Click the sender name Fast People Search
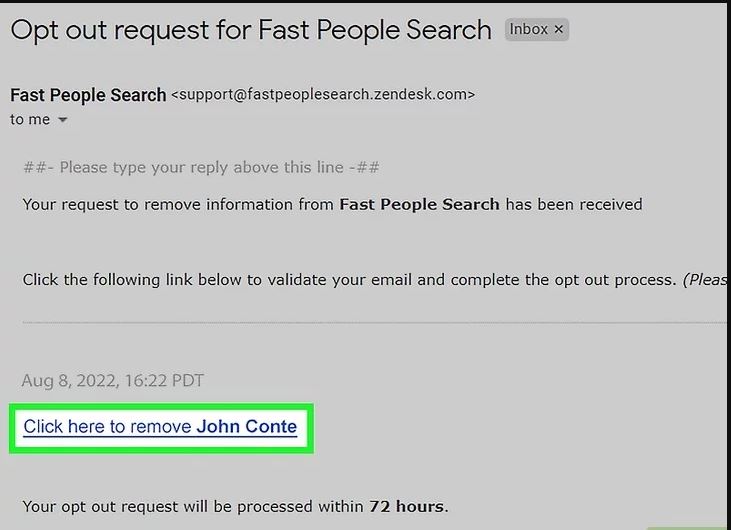731x530 pixels. (x=88, y=95)
